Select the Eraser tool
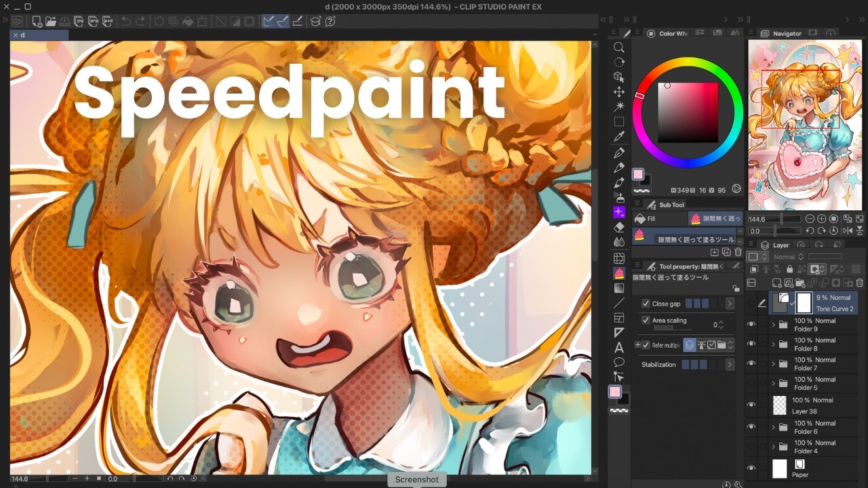 (619, 227)
